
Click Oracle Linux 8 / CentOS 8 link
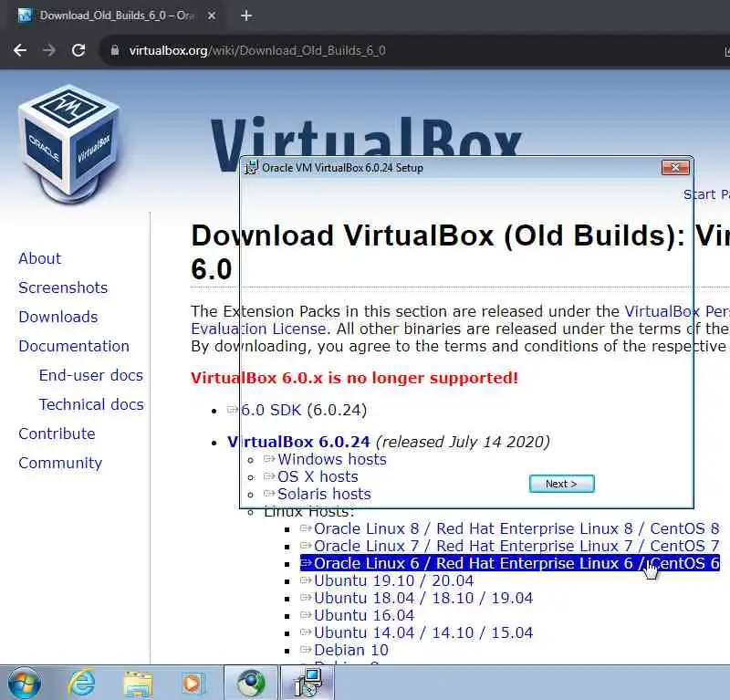pos(516,528)
